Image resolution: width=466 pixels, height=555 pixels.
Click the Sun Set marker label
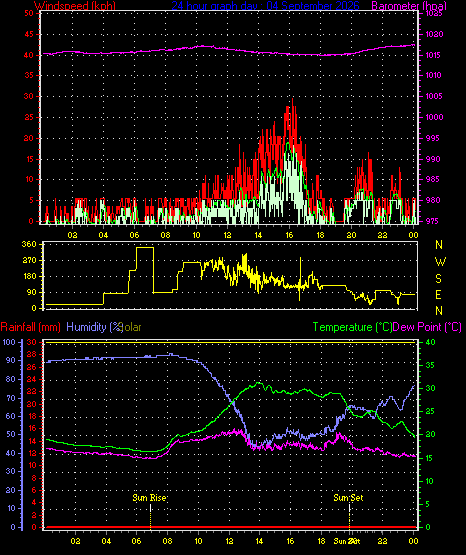pyautogui.click(x=348, y=498)
